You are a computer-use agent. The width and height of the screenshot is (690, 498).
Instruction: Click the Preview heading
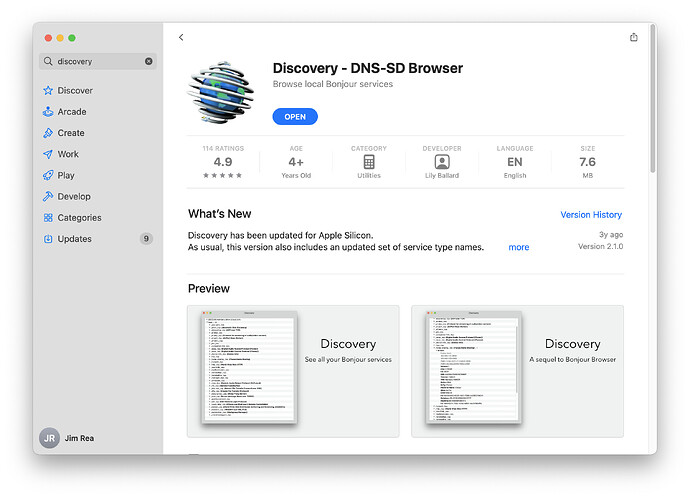click(x=209, y=289)
